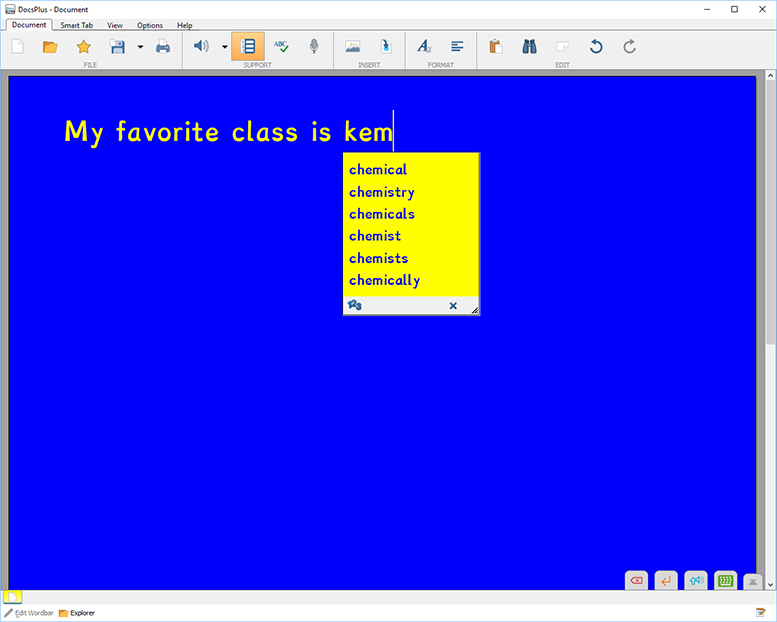The width and height of the screenshot is (777, 622).
Task: Undo the last edit
Action: 596,46
